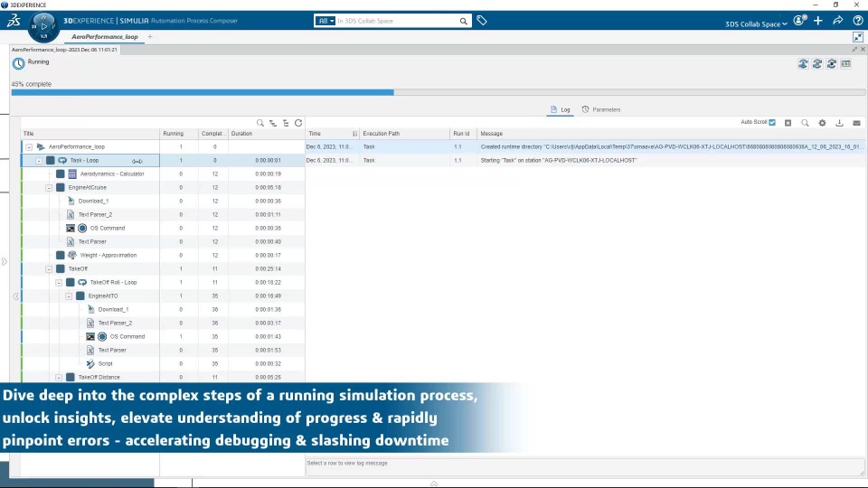Screen dimensions: 868x488
Task: Open the 3DEXPERIENCE compass play button
Action: 43,26
